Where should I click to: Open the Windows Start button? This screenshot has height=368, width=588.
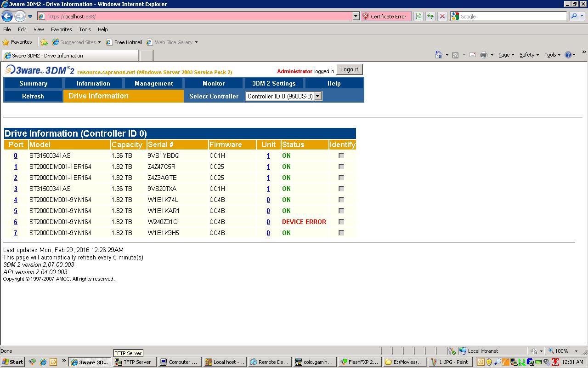(x=12, y=362)
